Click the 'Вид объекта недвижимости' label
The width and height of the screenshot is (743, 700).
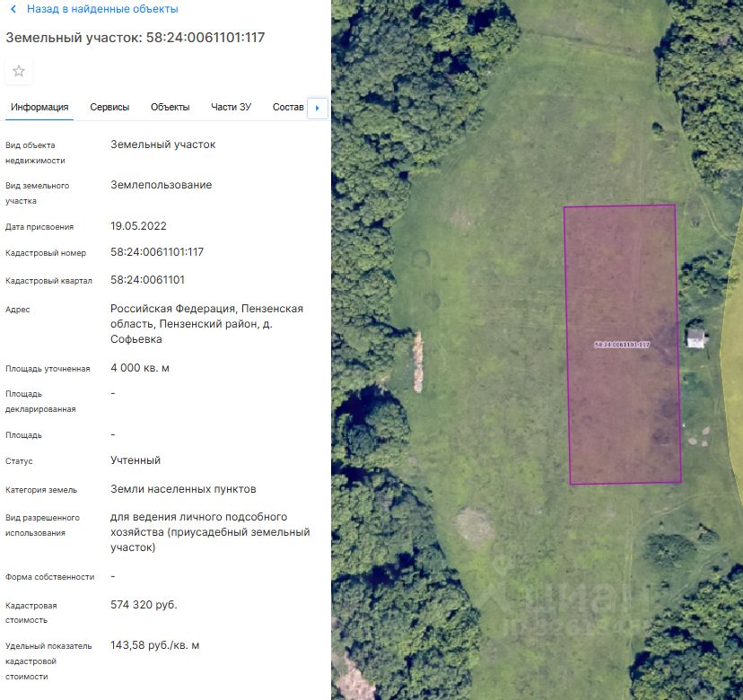pyautogui.click(x=35, y=153)
